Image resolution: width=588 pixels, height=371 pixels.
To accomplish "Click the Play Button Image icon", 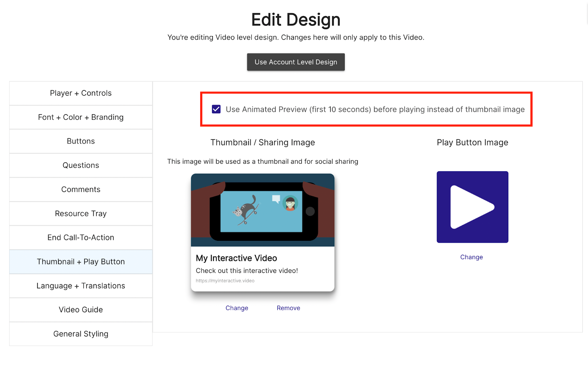I will click(x=472, y=207).
